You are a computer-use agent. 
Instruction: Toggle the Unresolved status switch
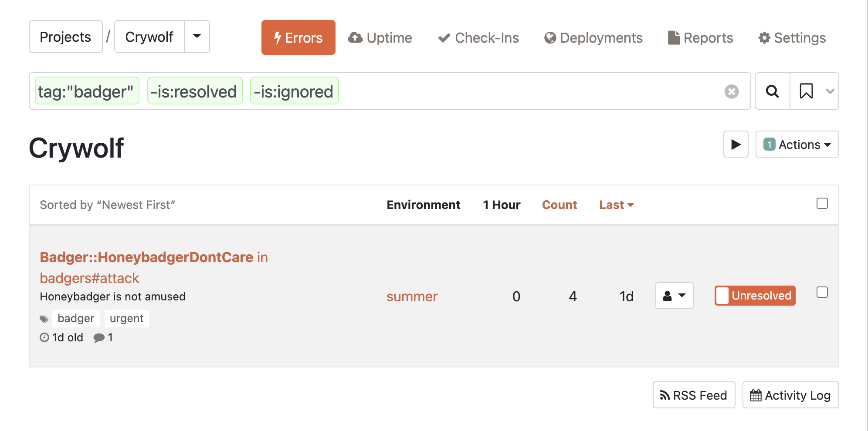pos(723,296)
